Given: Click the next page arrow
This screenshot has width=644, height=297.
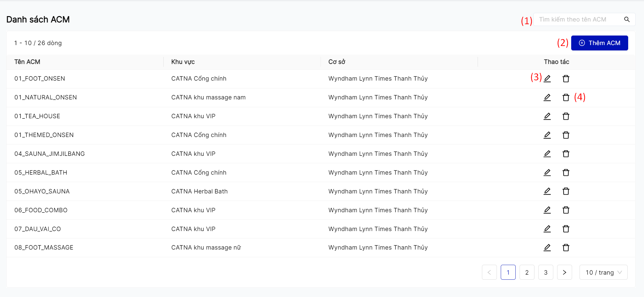Looking at the screenshot, I should click(x=564, y=272).
